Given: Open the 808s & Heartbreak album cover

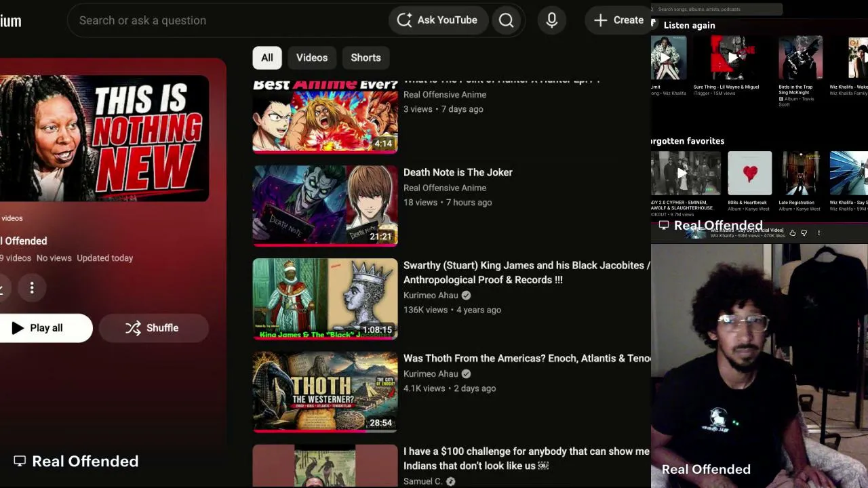Looking at the screenshot, I should [x=750, y=173].
